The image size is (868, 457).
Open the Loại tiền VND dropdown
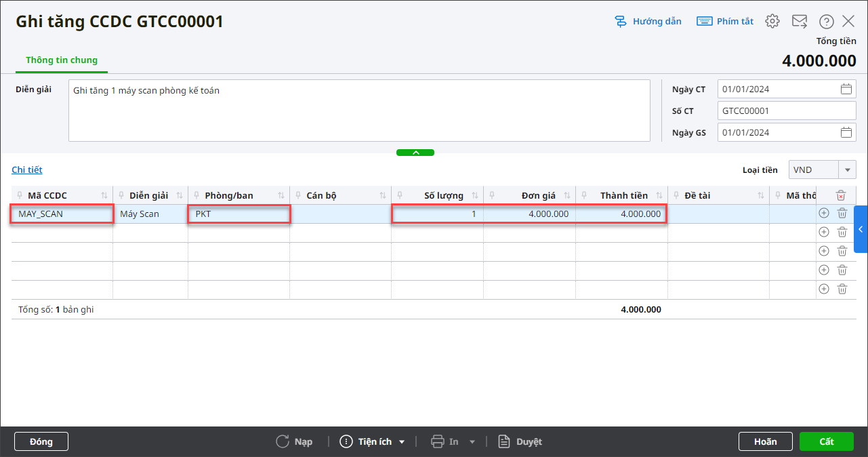click(847, 170)
